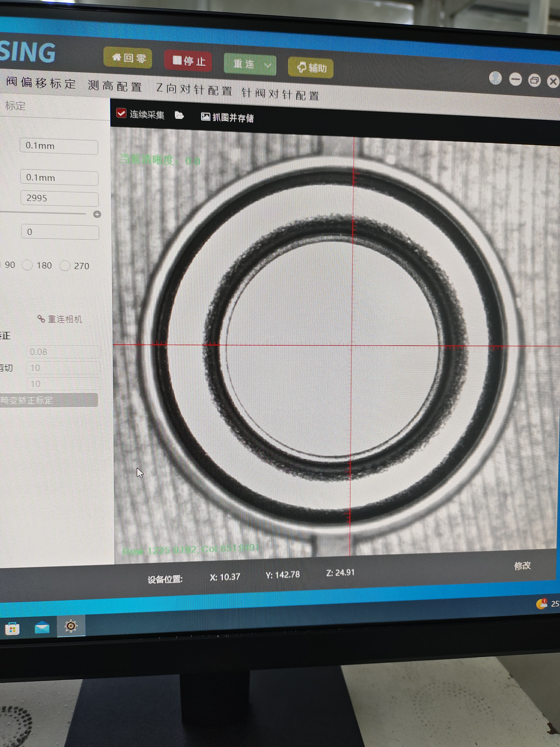
Task: Click the 重连相机 reconnect camera link
Action: click(x=60, y=319)
